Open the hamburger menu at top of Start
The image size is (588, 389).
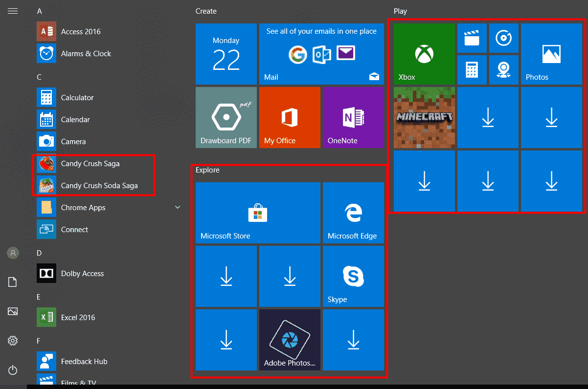[x=13, y=11]
